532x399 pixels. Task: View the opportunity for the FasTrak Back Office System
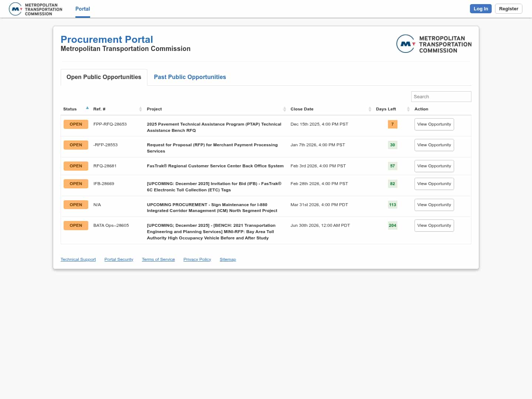[434, 166]
